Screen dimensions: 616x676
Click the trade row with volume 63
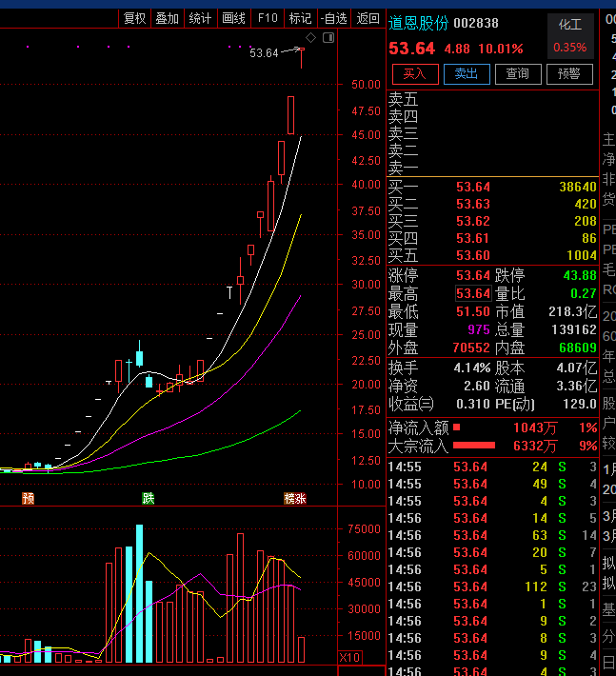coord(492,535)
